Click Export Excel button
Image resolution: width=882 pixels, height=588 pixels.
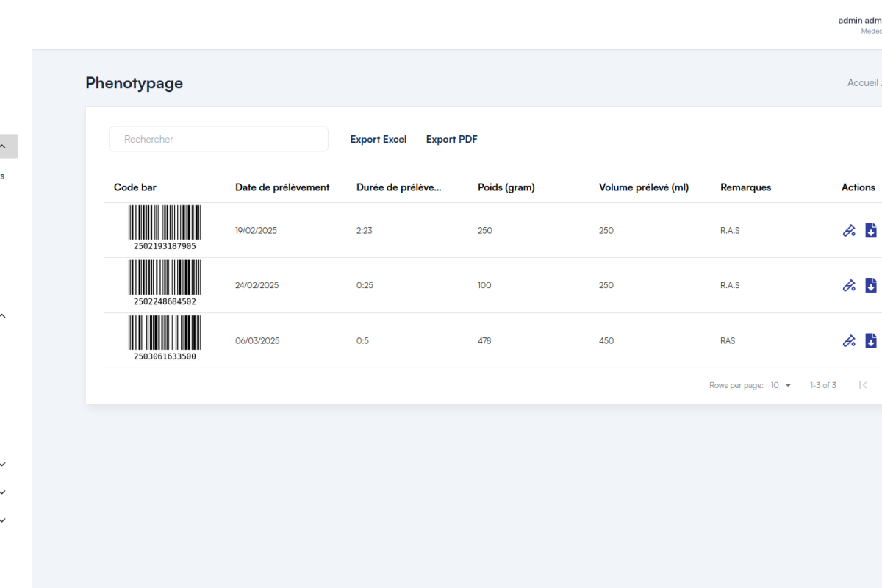tap(378, 139)
